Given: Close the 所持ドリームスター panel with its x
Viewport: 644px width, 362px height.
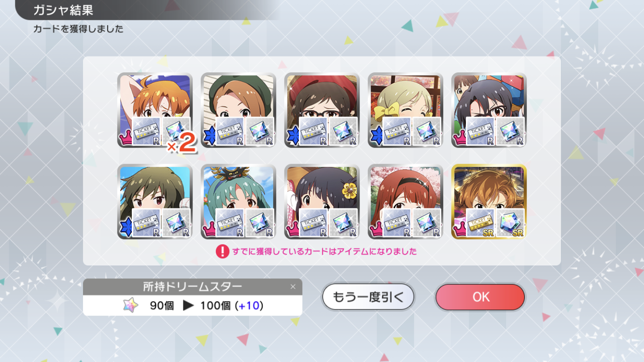Looking at the screenshot, I should (x=293, y=287).
